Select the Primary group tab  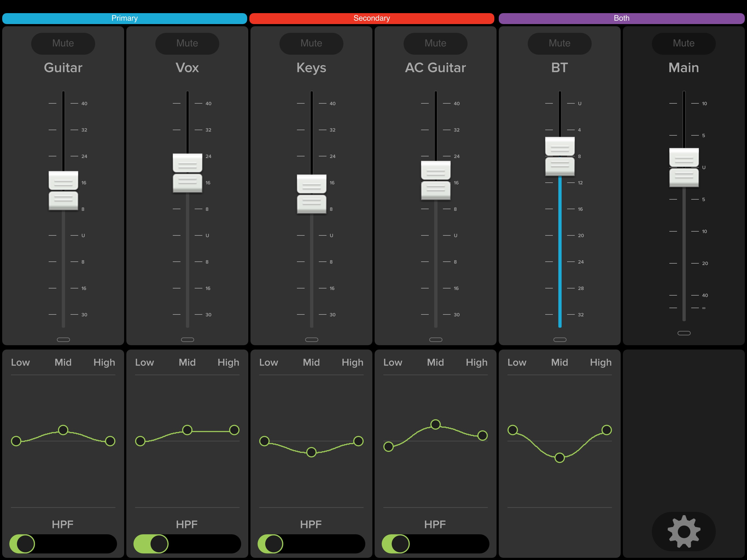coord(124,18)
